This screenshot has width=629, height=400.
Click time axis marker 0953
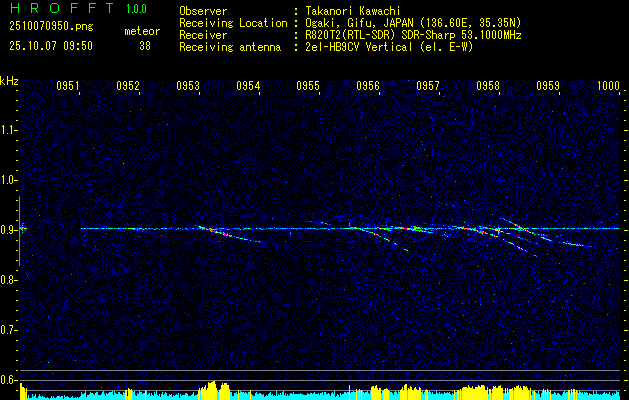coord(188,85)
